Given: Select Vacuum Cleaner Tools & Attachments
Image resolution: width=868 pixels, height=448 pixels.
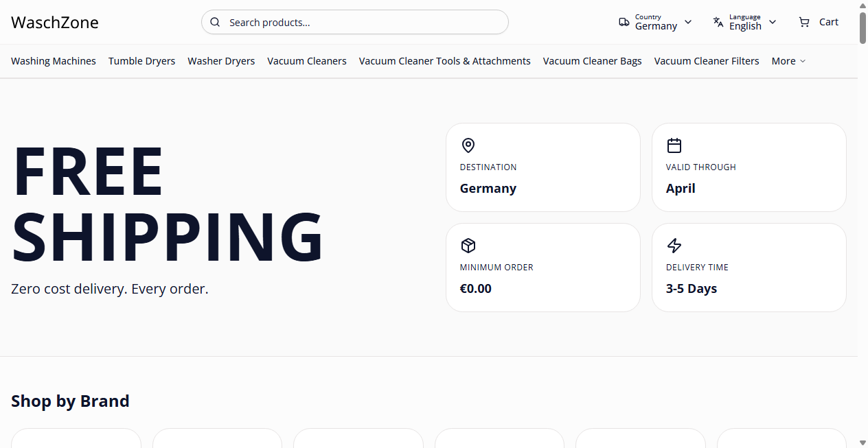Looking at the screenshot, I should tap(444, 61).
